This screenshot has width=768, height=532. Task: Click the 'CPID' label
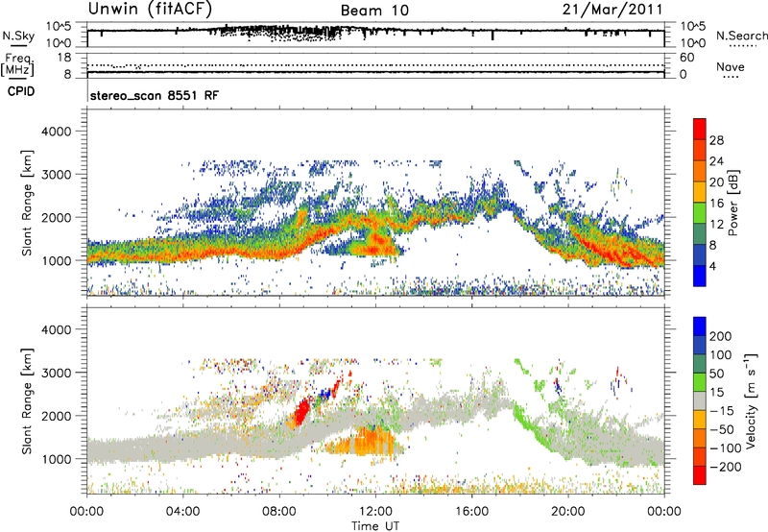pos(21,91)
